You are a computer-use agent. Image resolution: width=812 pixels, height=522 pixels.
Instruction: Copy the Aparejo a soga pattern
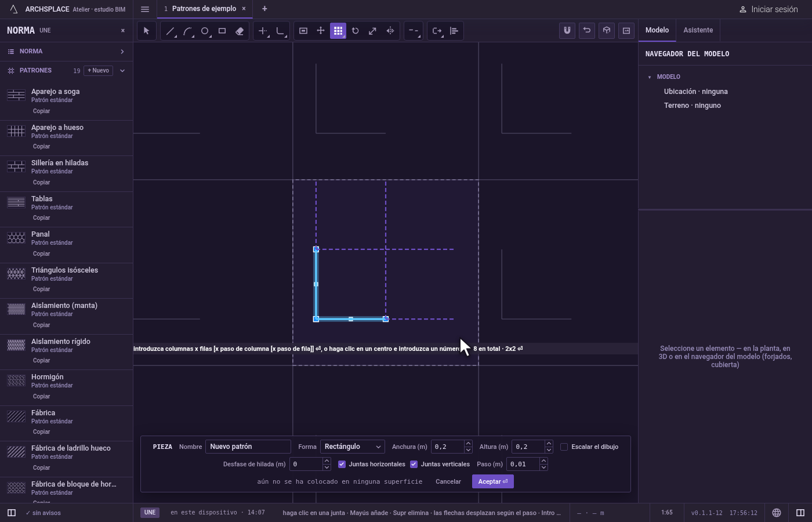pos(41,111)
